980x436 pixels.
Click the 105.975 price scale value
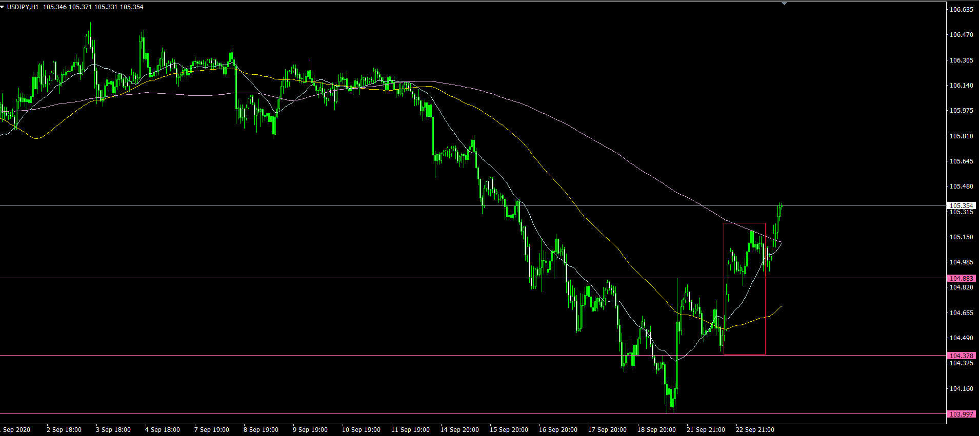[x=961, y=111]
